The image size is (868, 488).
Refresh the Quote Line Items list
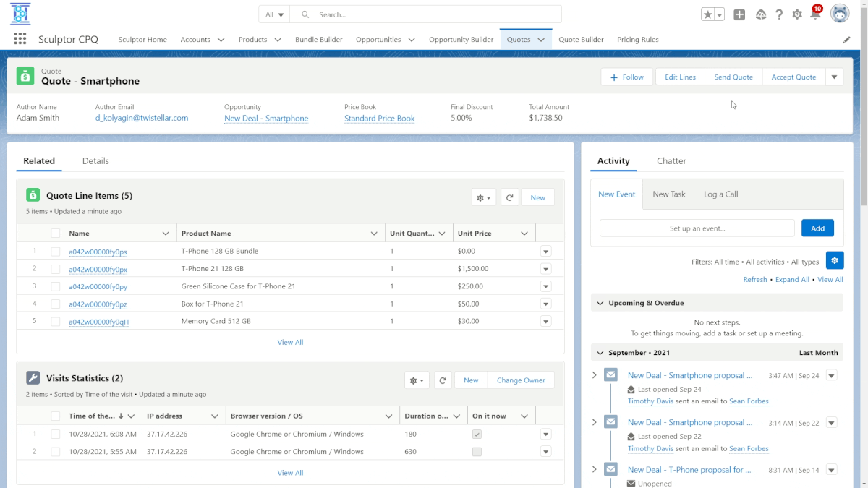[x=510, y=197]
